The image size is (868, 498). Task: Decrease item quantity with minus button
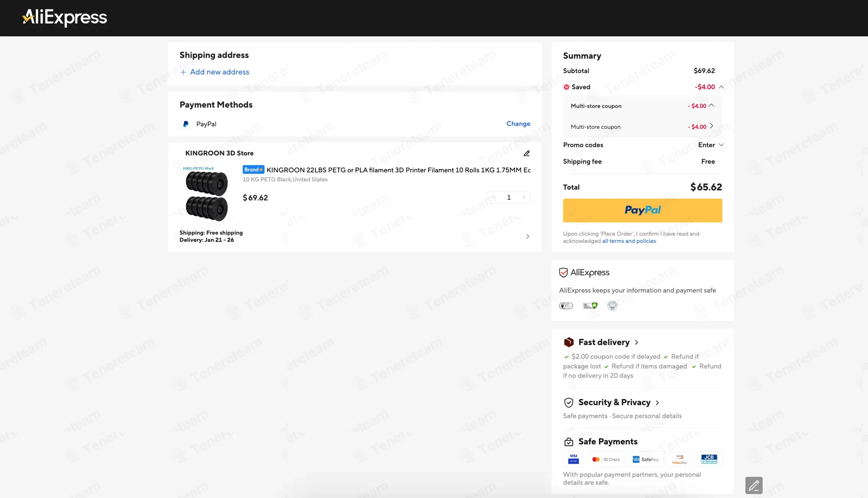(494, 197)
